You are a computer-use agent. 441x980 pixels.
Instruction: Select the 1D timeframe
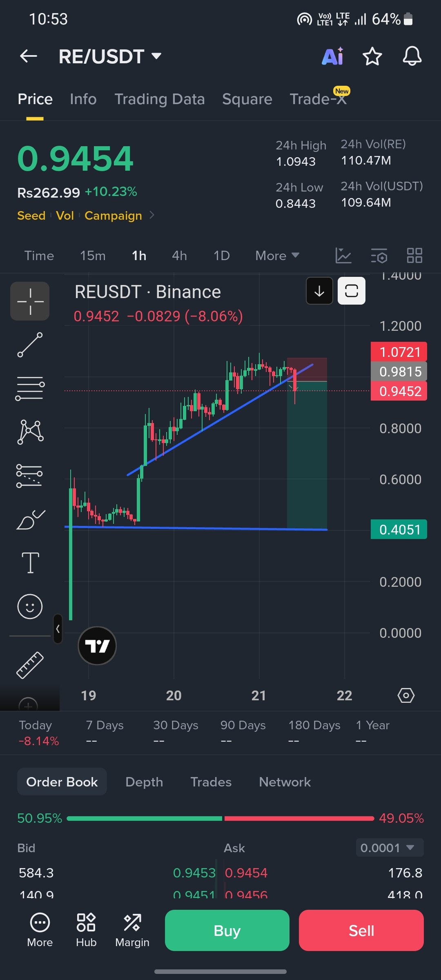coord(222,256)
